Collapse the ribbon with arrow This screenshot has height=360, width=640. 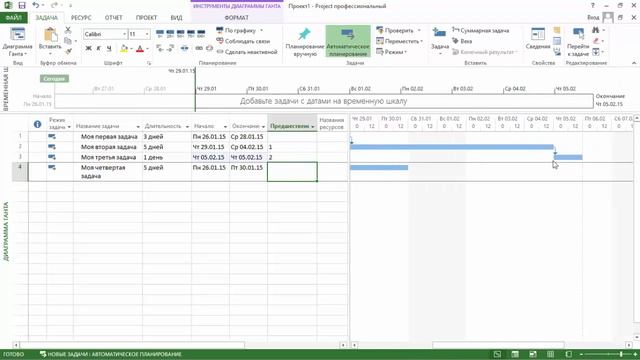coord(633,63)
